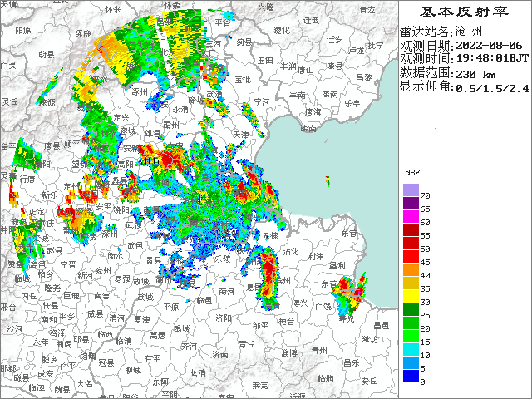Click the 唐海 label on the map

(x=313, y=111)
